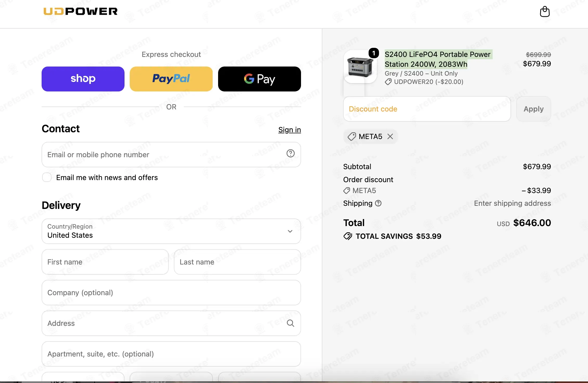Click the Grey / S2400 – Unit Only variant
The image size is (588, 383).
tap(421, 74)
